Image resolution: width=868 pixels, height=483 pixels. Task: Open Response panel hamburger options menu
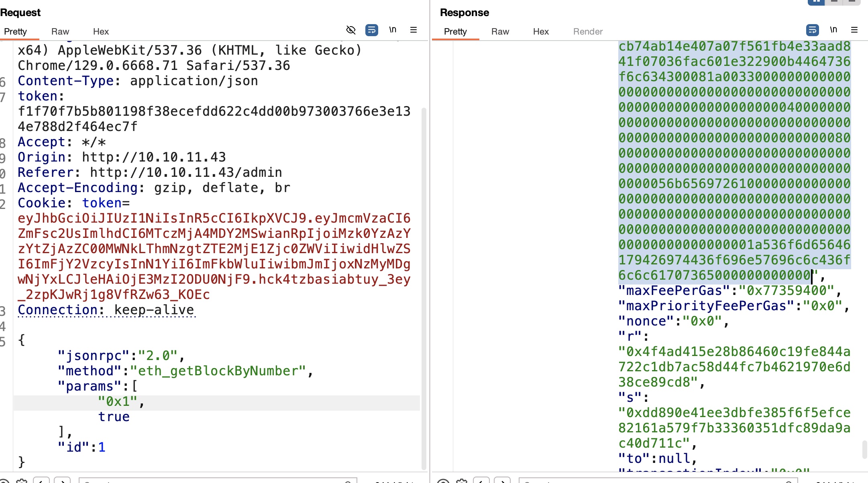tap(854, 30)
